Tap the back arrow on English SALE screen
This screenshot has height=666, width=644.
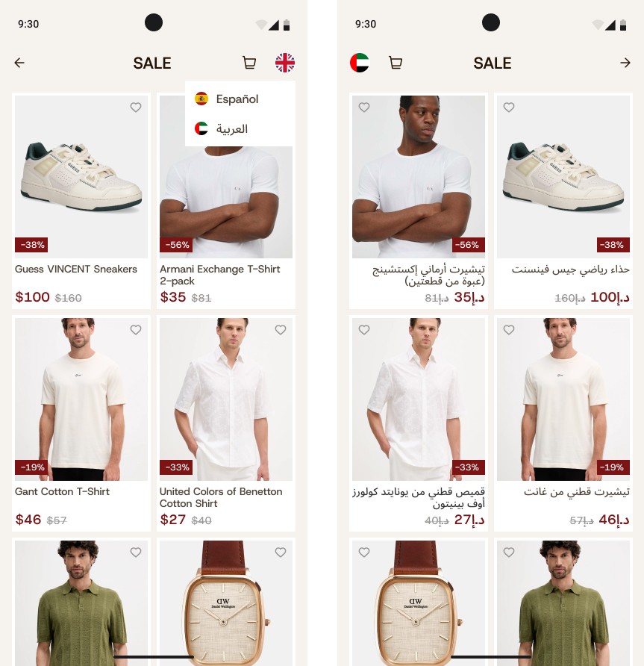click(19, 63)
